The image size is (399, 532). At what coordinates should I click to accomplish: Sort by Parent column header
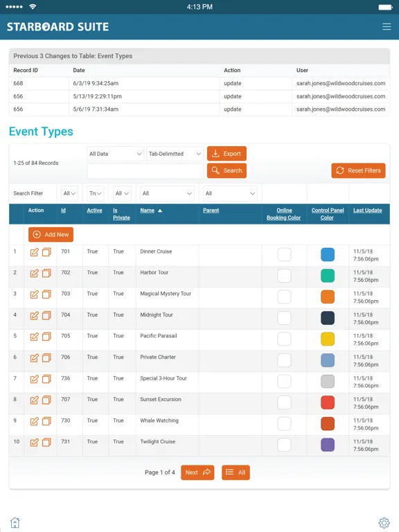click(x=211, y=211)
